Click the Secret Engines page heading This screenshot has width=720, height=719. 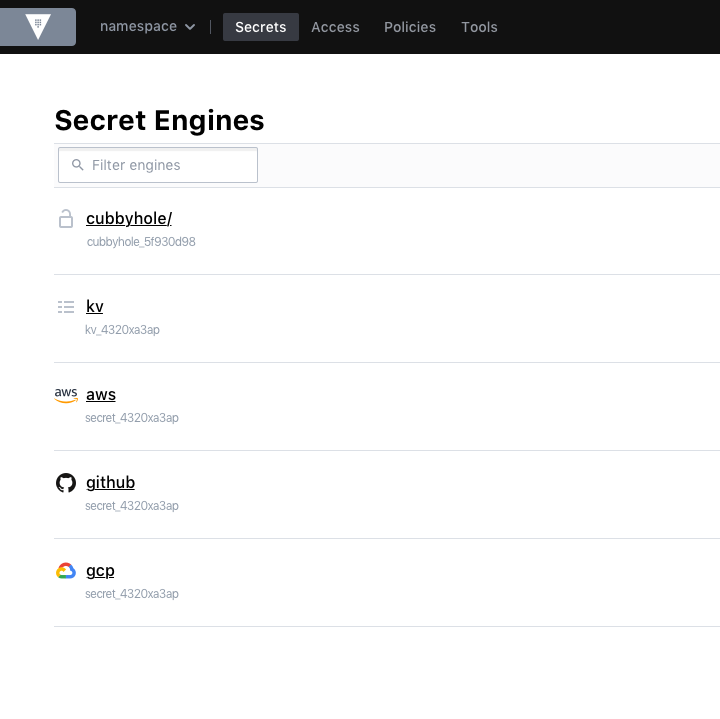point(159,120)
